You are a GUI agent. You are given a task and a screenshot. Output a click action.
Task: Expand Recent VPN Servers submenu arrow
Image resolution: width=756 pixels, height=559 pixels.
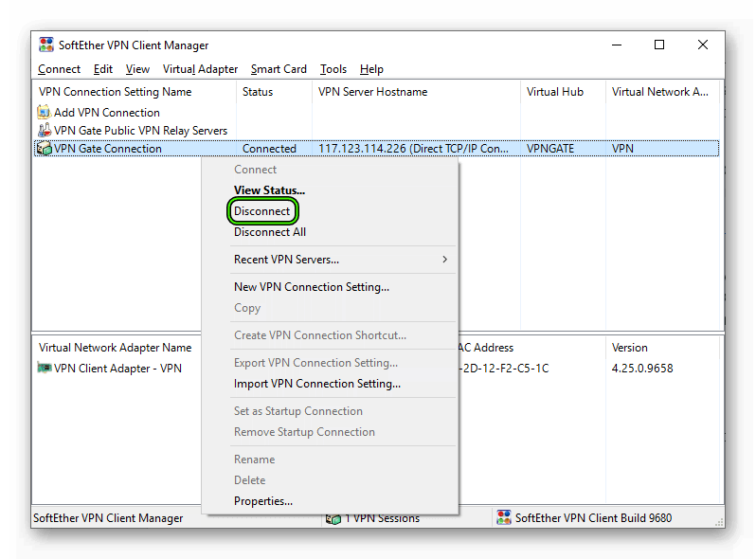click(444, 260)
